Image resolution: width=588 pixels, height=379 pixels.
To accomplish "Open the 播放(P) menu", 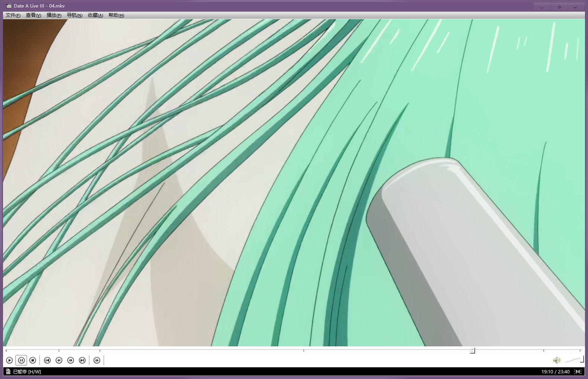I will coord(54,15).
